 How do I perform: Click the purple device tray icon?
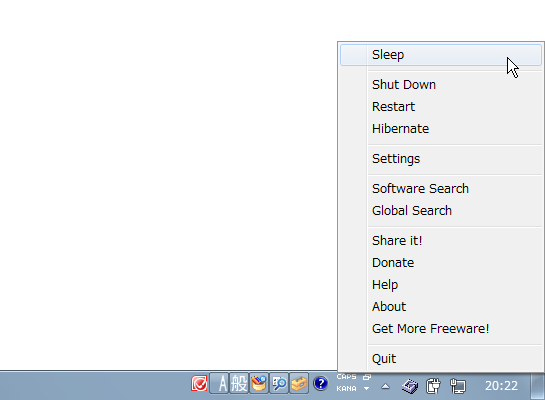tap(410, 386)
